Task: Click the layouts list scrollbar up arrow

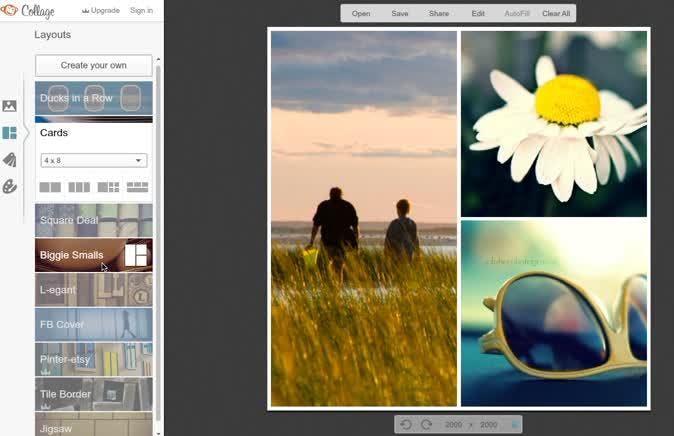Action: [158, 59]
